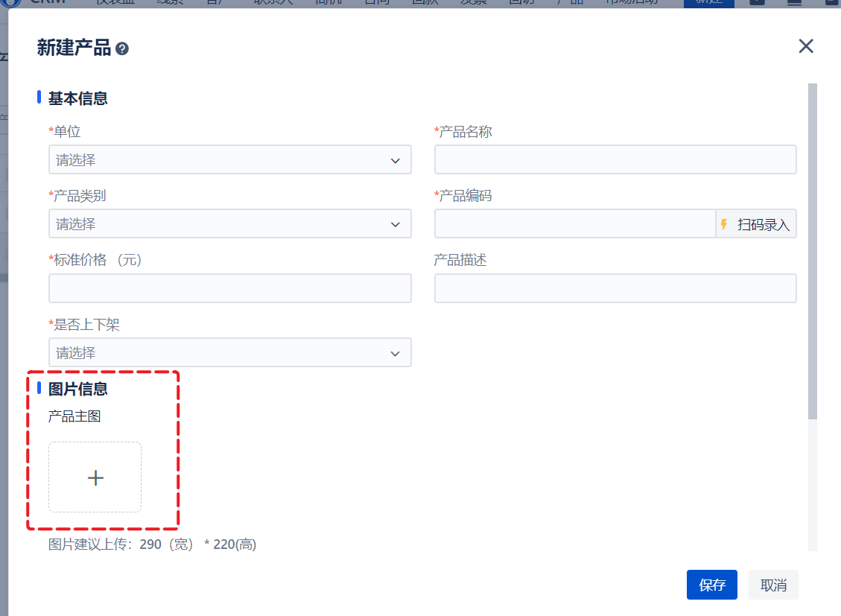Click the 产品名称 input field
This screenshot has height=616, width=841.
click(x=615, y=159)
